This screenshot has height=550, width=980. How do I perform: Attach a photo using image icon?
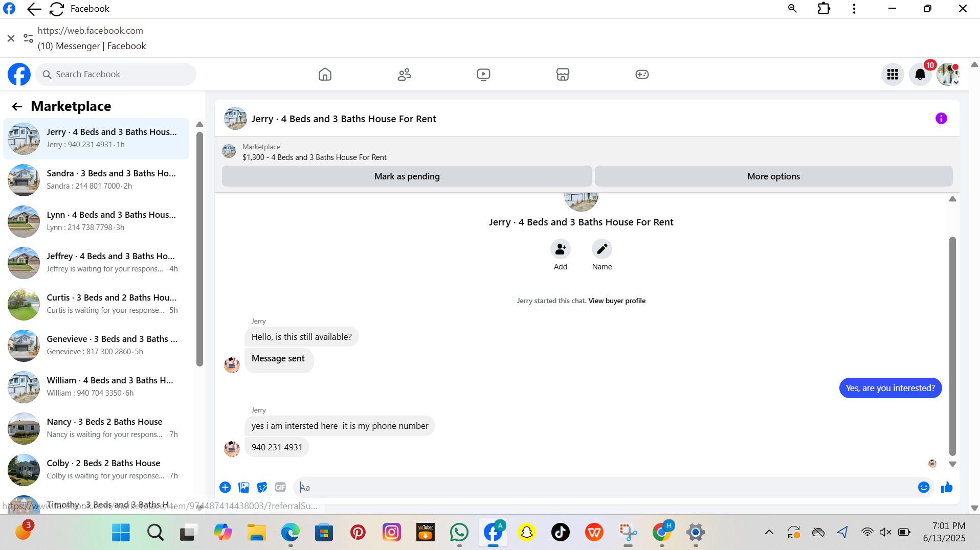pos(244,488)
